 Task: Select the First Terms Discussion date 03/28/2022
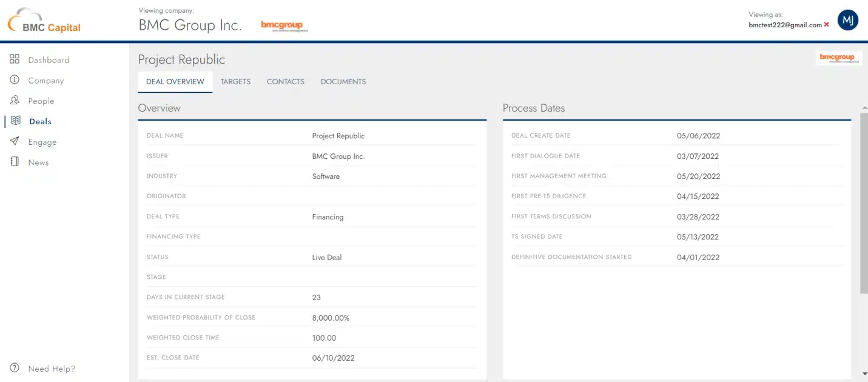point(698,217)
